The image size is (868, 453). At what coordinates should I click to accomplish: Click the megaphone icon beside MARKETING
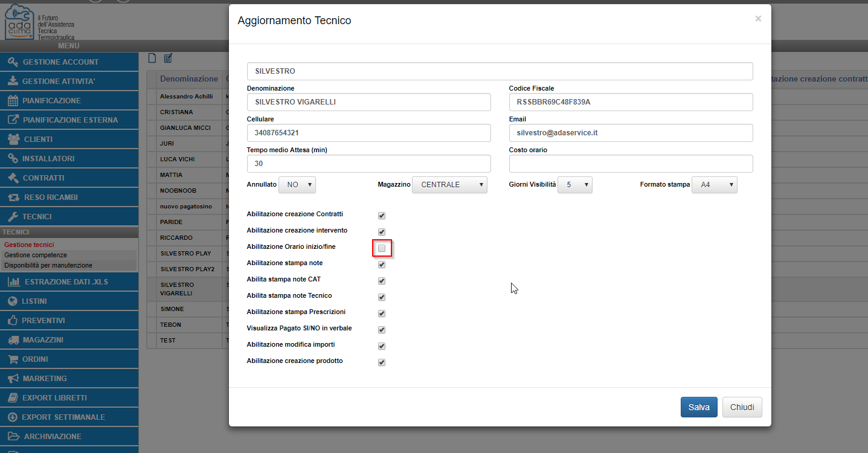(13, 379)
